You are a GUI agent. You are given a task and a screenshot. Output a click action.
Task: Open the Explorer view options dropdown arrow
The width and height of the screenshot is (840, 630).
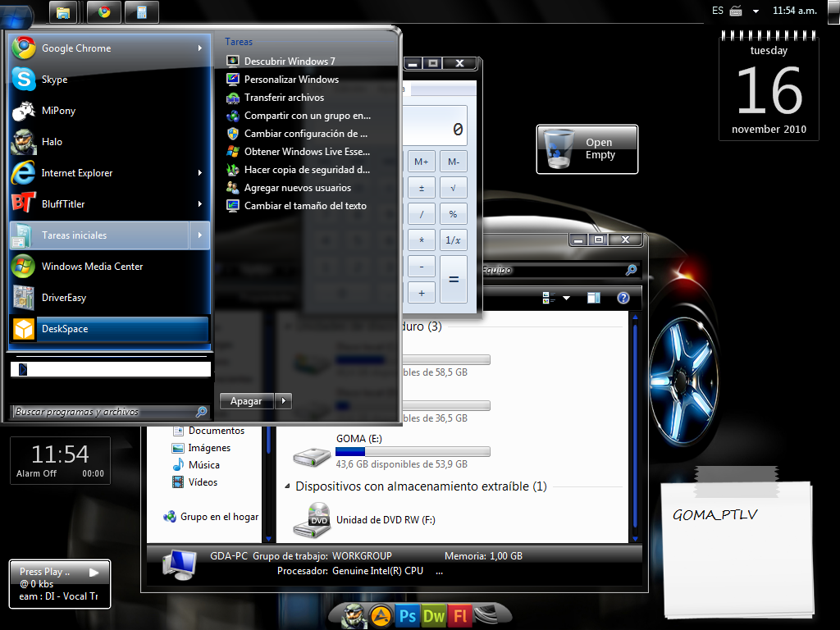pos(566,298)
